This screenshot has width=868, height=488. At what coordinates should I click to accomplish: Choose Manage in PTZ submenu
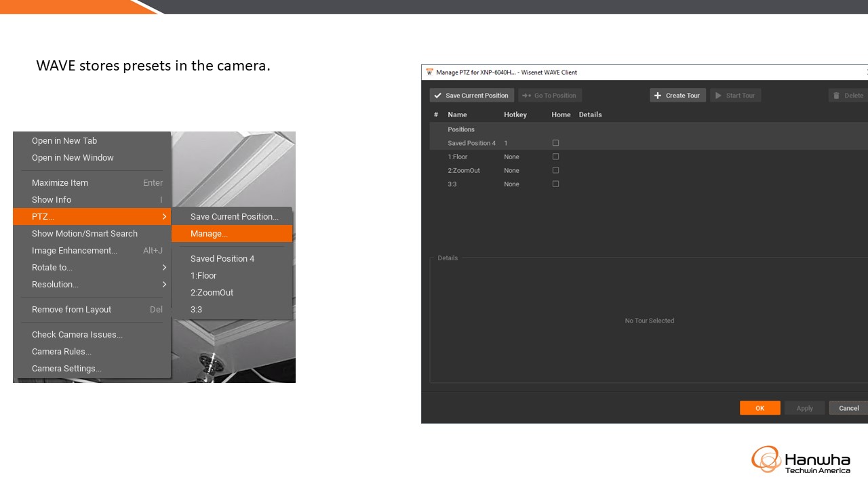pos(232,234)
